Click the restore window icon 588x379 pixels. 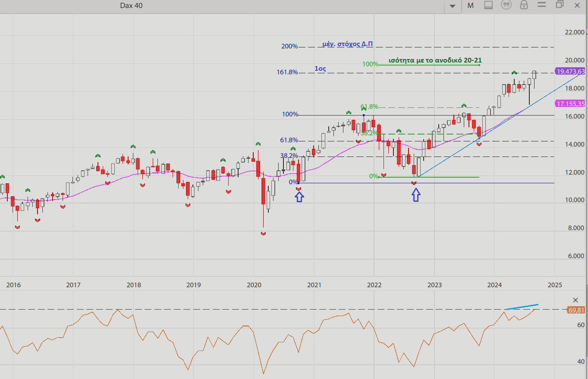(x=560, y=5)
